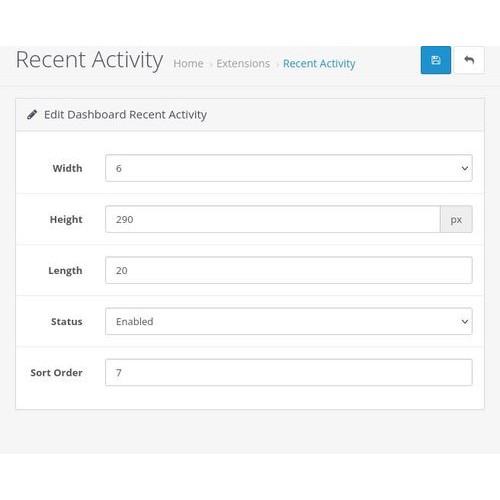Click the back arrow cancel icon
Viewport: 500px width, 500px height.
(469, 60)
